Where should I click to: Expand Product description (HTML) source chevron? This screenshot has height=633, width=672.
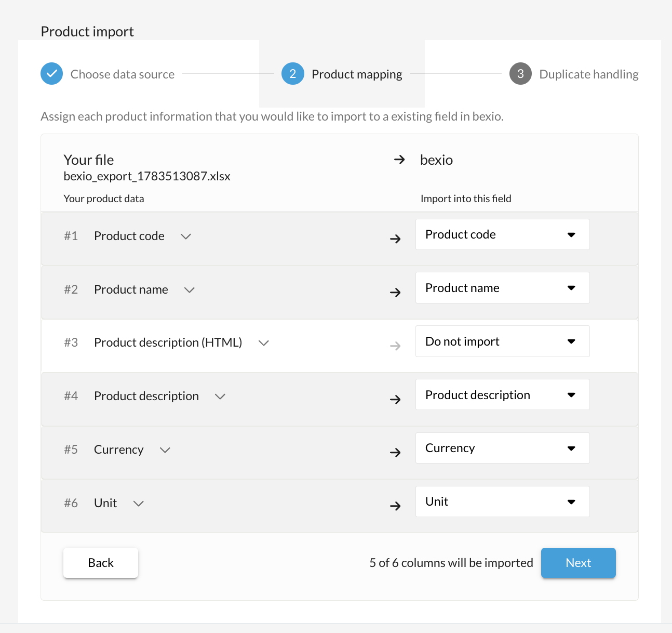[x=264, y=343]
